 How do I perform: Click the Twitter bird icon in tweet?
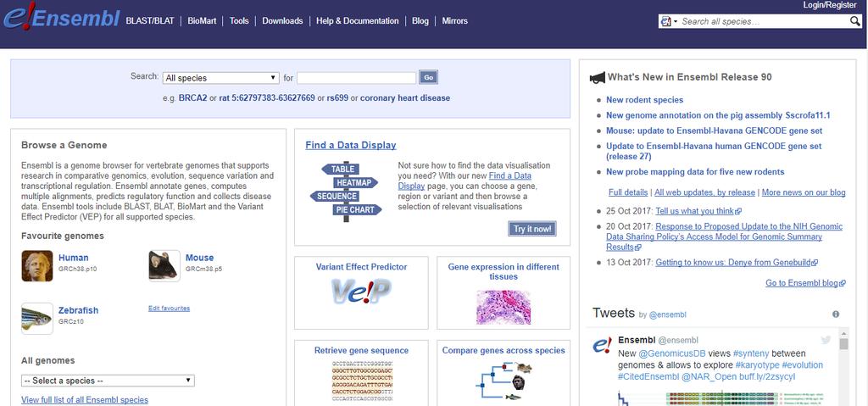[x=826, y=340]
